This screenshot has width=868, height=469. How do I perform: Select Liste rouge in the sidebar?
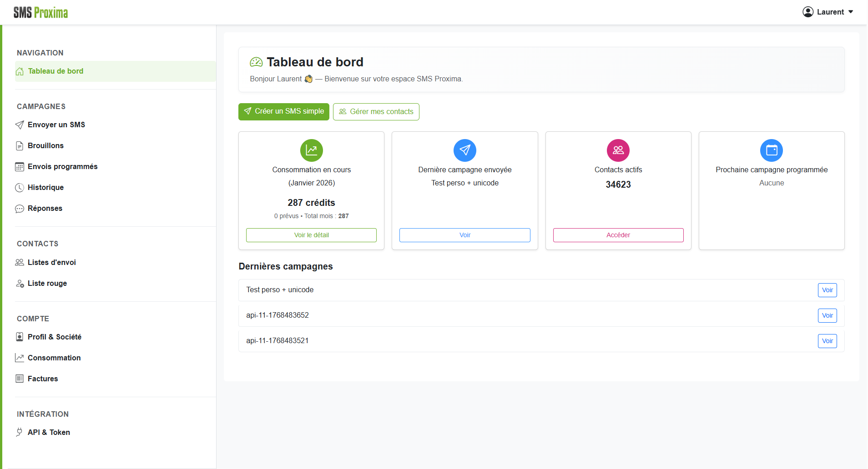pyautogui.click(x=46, y=283)
